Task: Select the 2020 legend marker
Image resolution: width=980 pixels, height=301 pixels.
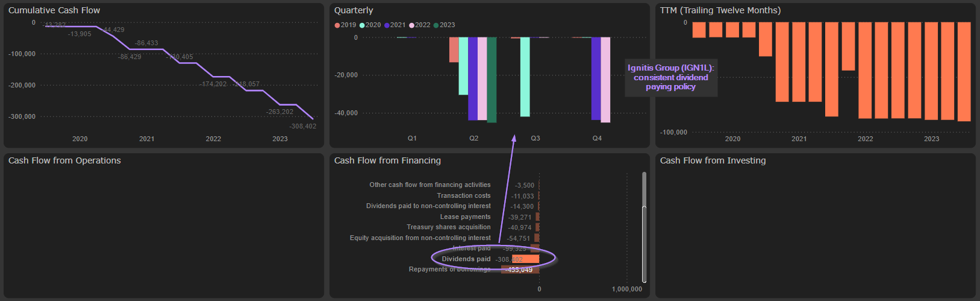Action: [362, 25]
